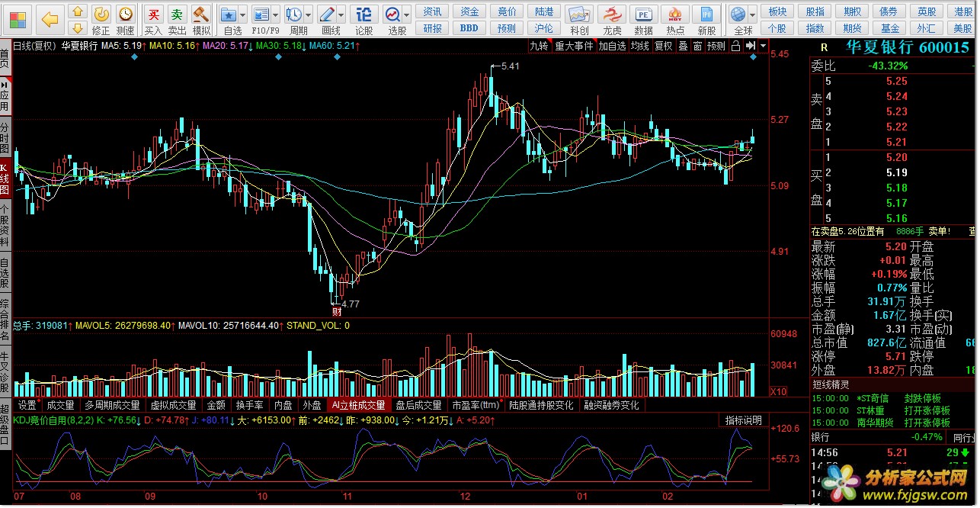Click the lock icon on chart toolbar
Screen dimensions: 980x508
pos(735,46)
